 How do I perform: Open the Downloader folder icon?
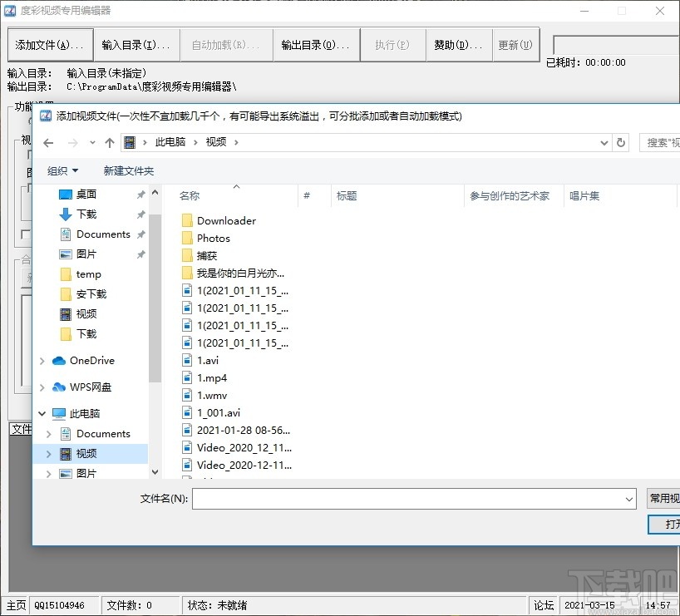(186, 220)
